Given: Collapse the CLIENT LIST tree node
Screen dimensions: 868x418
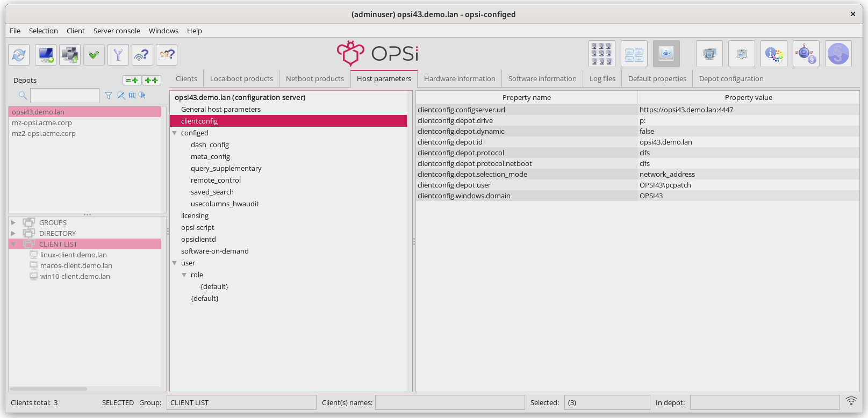Looking at the screenshot, I should [13, 244].
